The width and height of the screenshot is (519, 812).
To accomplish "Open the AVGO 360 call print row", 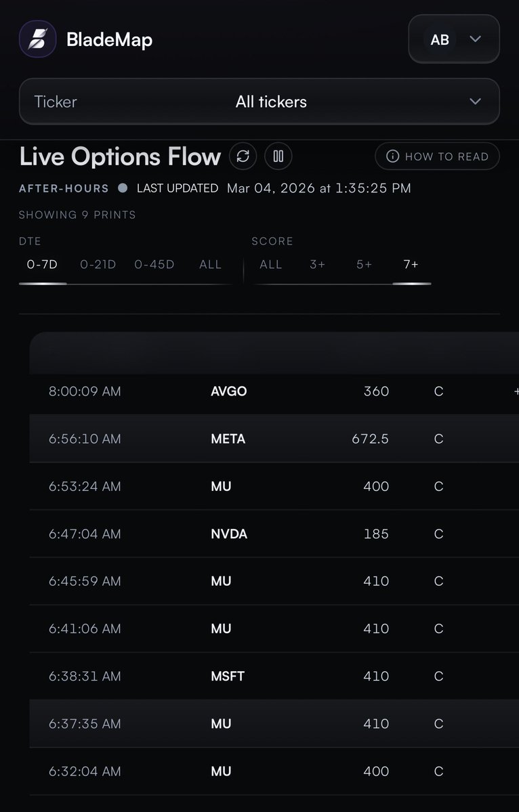I will pos(271,391).
